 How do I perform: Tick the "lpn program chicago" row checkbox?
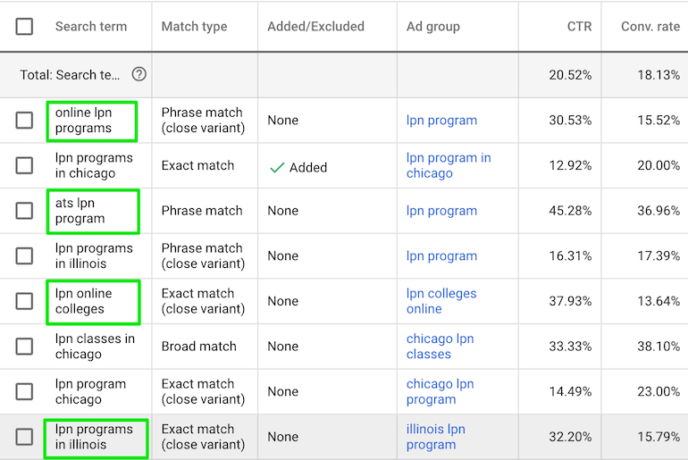(24, 391)
